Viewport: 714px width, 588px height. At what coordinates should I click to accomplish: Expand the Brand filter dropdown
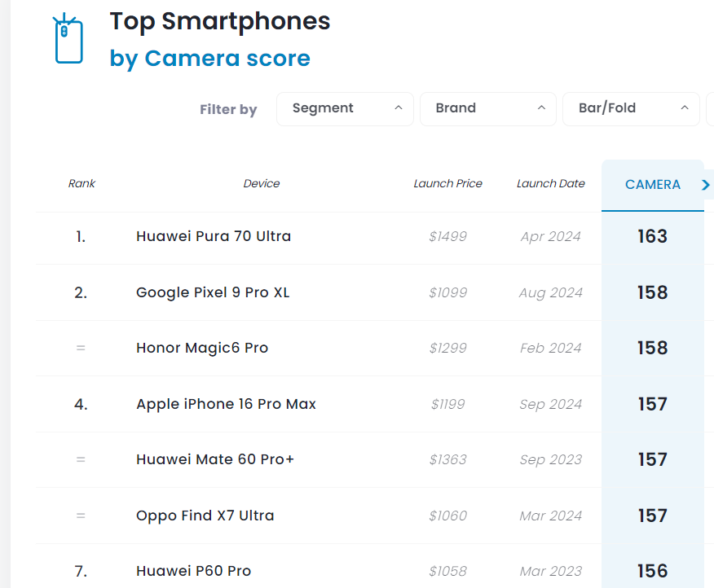(487, 108)
